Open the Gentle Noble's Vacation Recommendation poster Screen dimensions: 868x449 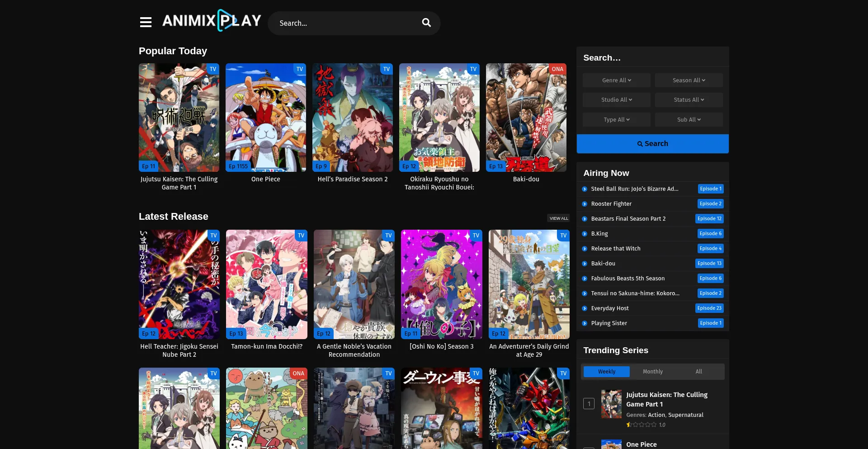pos(354,284)
